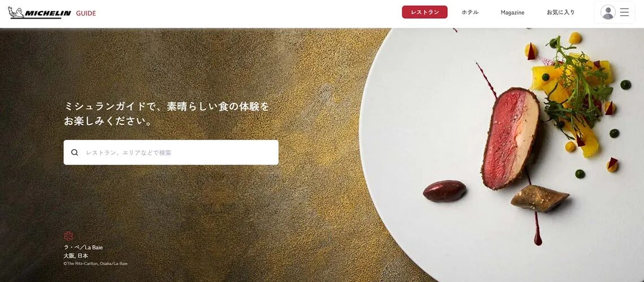Image resolution: width=644 pixels, height=282 pixels.
Task: Click the MICHELIN wordmark in the header
Action: click(x=48, y=13)
